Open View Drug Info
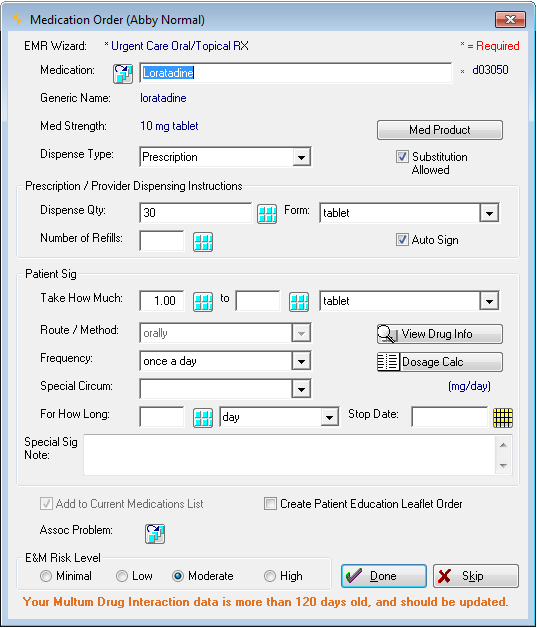This screenshot has width=537, height=628. click(440, 334)
